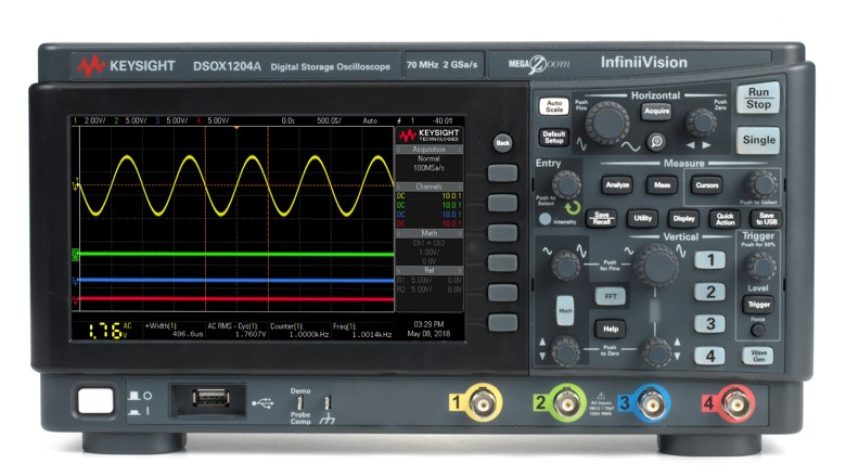Click the red channel 4 BNC input
Viewport: 846px width, 476px height.
click(736, 403)
